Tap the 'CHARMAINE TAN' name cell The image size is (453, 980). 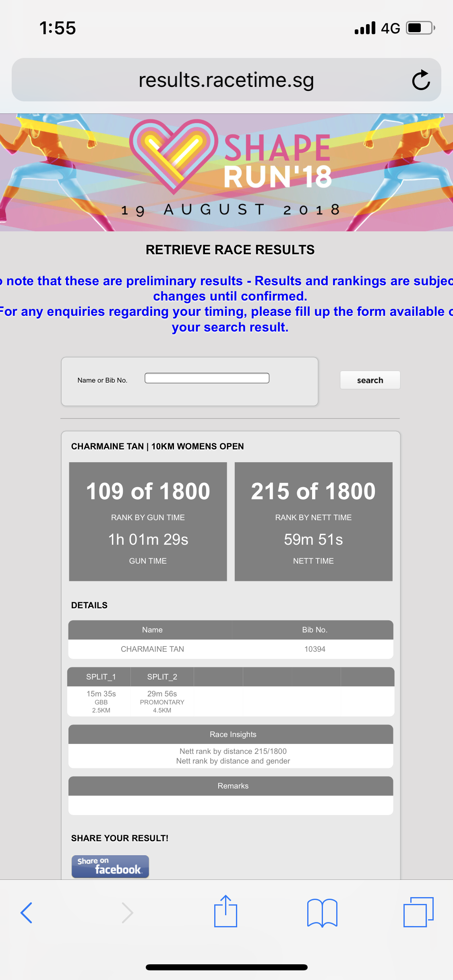[152, 649]
